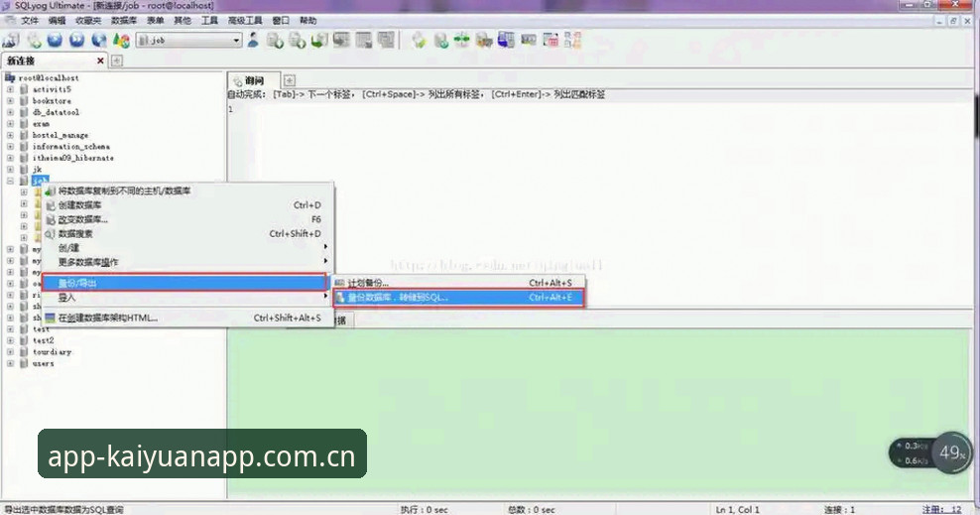980x515 pixels.
Task: Click the New Query Editor toolbar icon
Action: [34, 41]
